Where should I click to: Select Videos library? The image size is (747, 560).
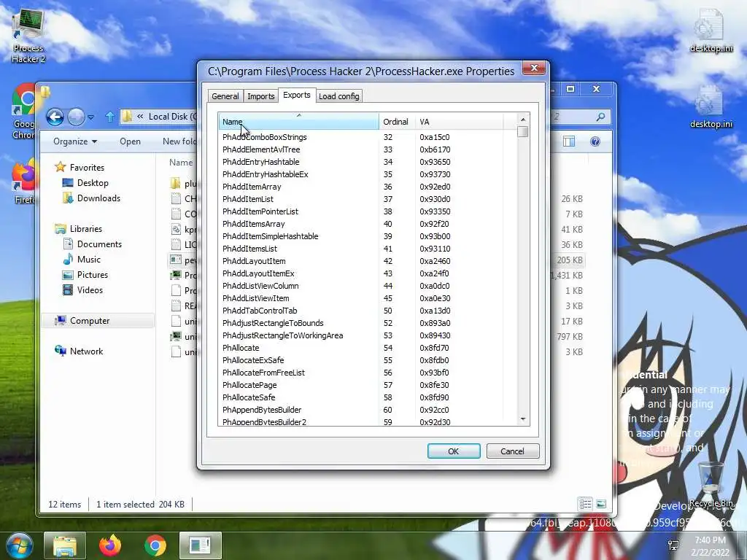click(x=90, y=290)
